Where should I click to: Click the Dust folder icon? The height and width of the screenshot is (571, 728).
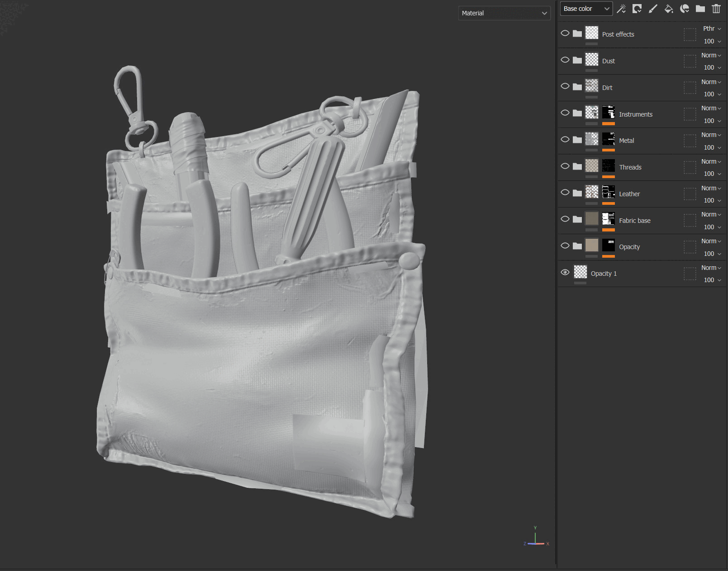pos(577,60)
